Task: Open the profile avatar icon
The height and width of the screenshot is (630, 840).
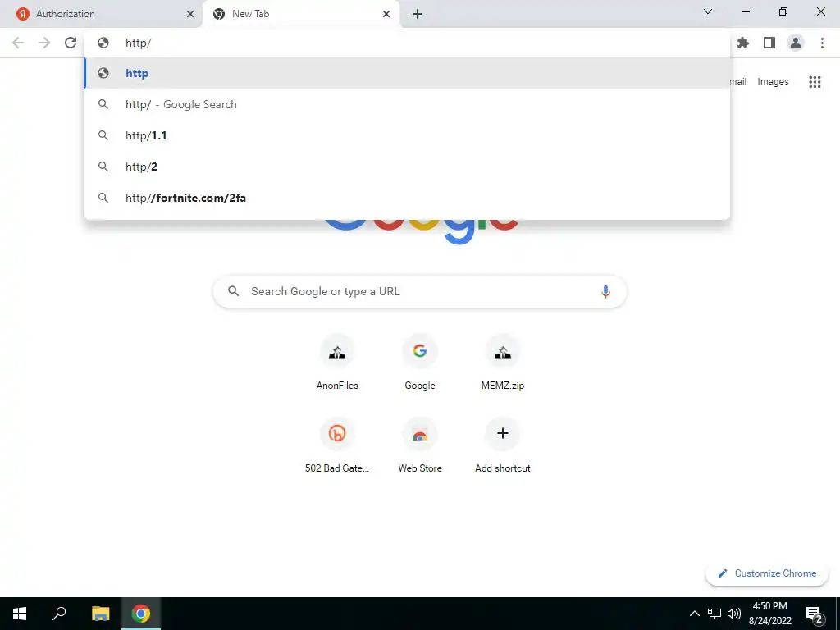Action: coord(796,43)
